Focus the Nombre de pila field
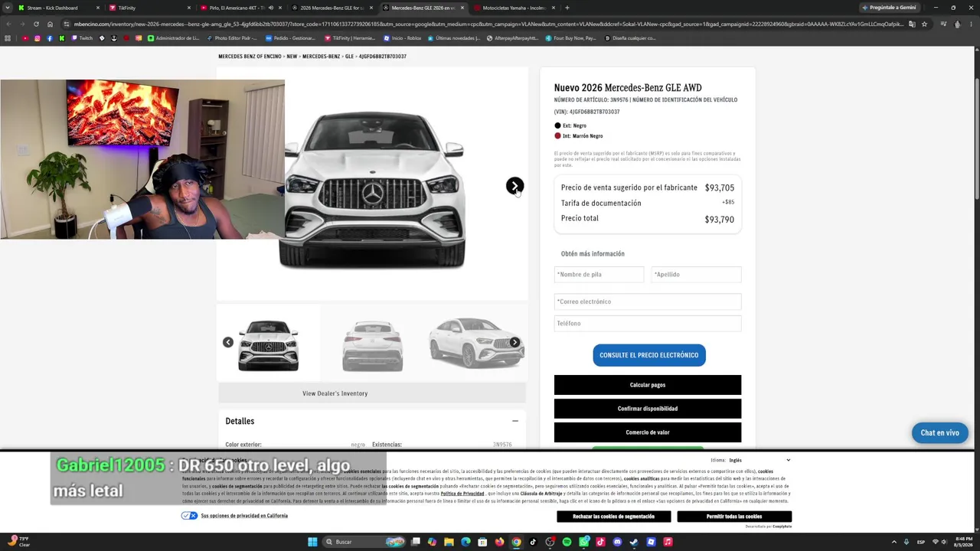980x551 pixels. tap(599, 274)
